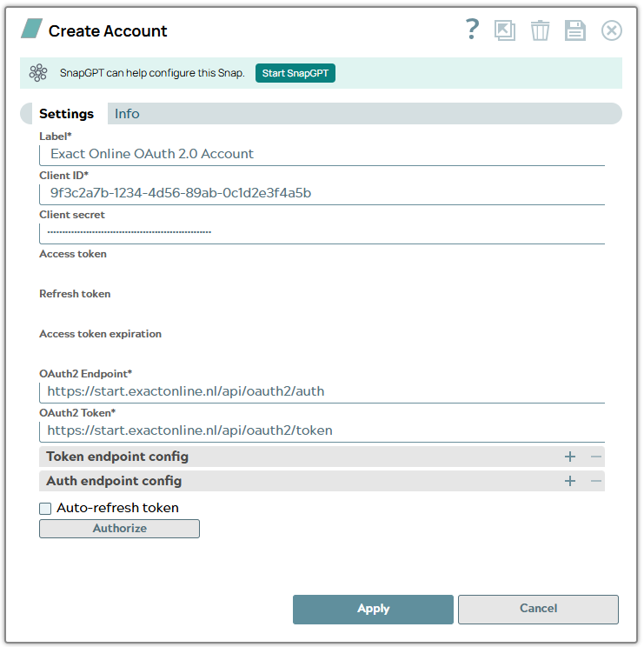The image size is (644, 647).
Task: Enable the Auto-refresh token checkbox
Action: pyautogui.click(x=45, y=509)
